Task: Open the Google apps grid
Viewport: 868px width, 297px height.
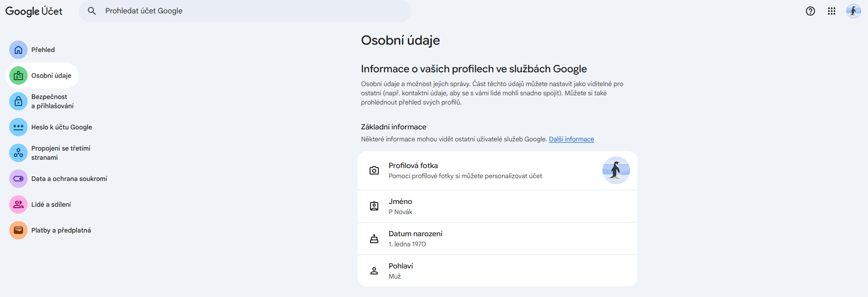Action: point(831,11)
